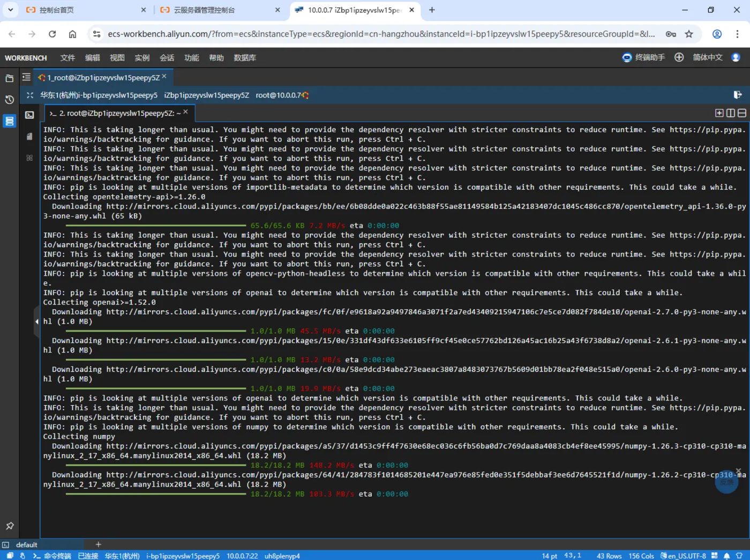Click the grid layout icon in the status bar

(x=715, y=556)
